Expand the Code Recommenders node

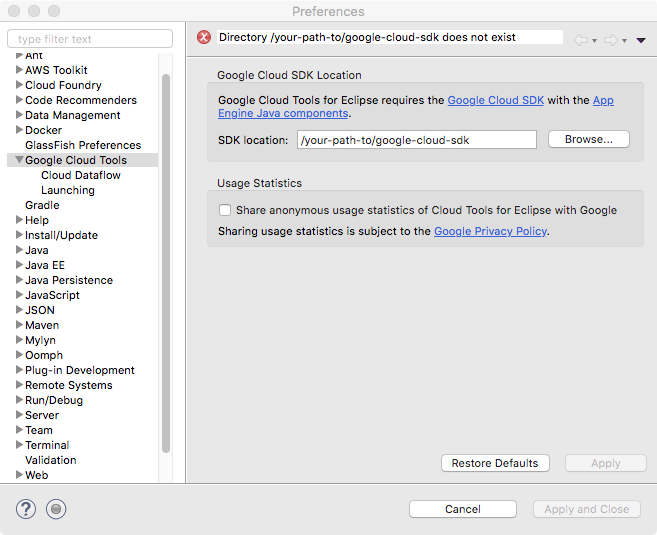click(19, 100)
